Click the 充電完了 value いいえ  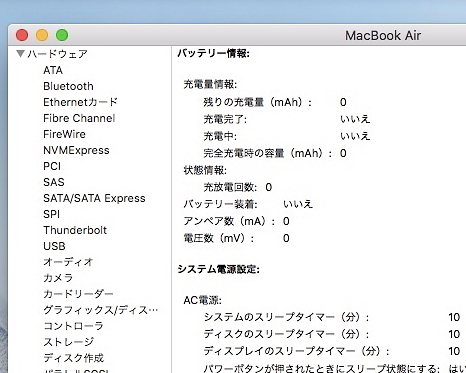(355, 119)
